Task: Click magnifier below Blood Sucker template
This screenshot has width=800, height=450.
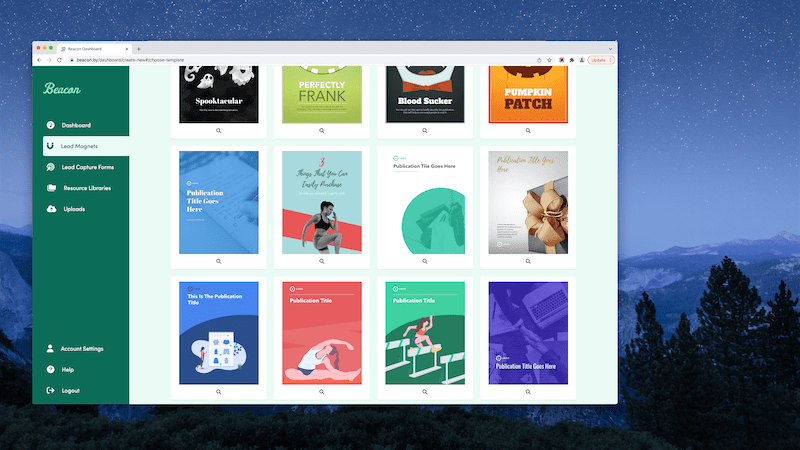Action: [x=424, y=130]
